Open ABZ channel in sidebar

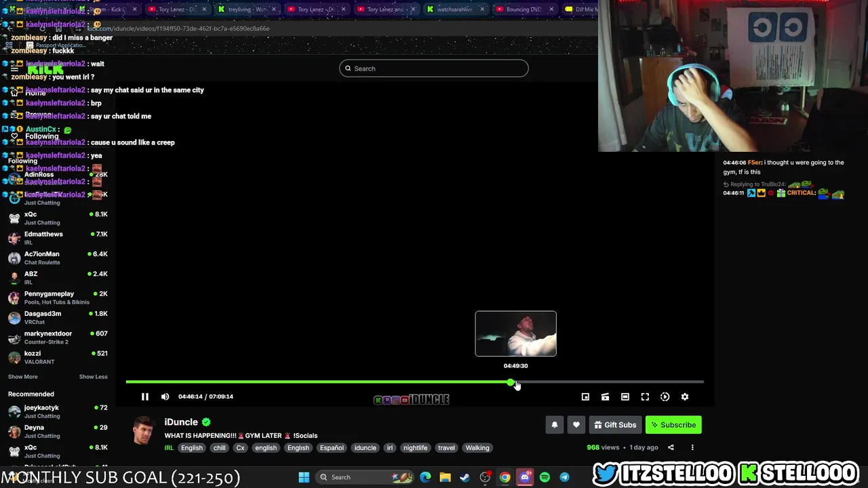pos(58,278)
